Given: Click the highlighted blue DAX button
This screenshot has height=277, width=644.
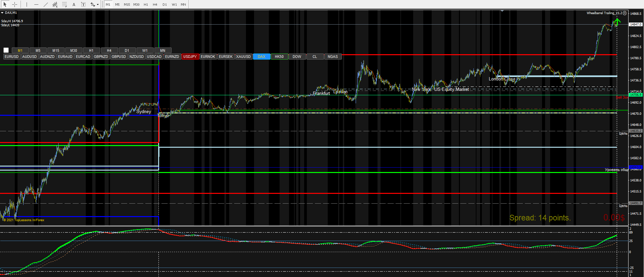Looking at the screenshot, I should click(x=261, y=57).
